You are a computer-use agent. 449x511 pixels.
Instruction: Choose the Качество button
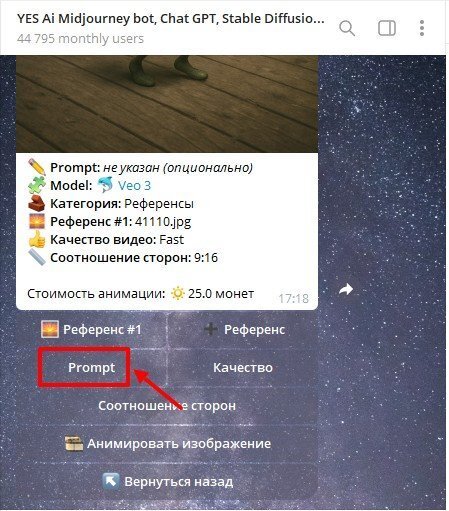pyautogui.click(x=243, y=367)
